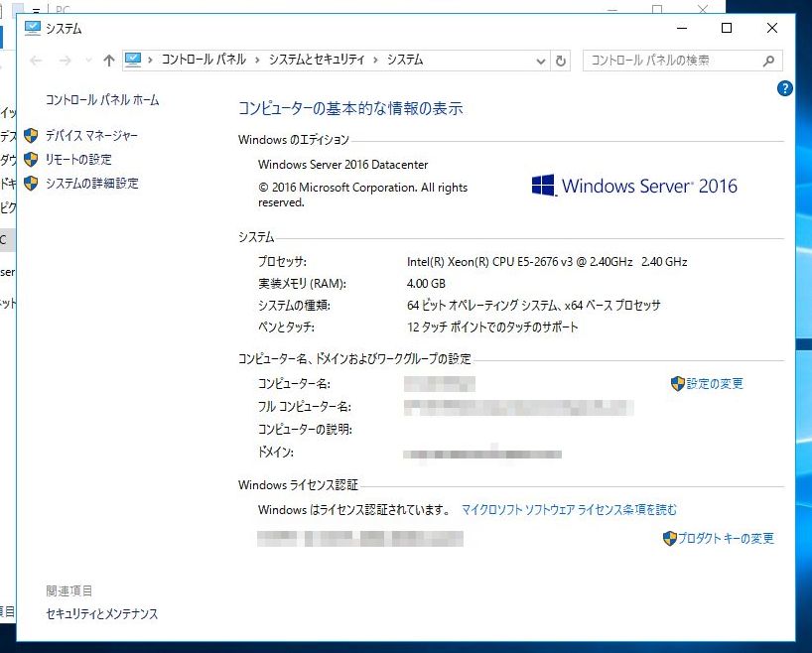Go up one level with the Up arrow
The image size is (812, 653).
[x=109, y=61]
